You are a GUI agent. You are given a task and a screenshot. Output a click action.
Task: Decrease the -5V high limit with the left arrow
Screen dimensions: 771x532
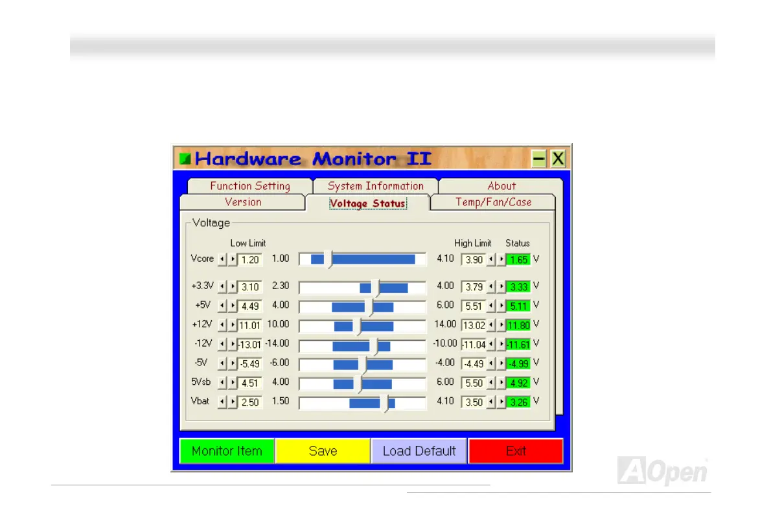click(490, 364)
